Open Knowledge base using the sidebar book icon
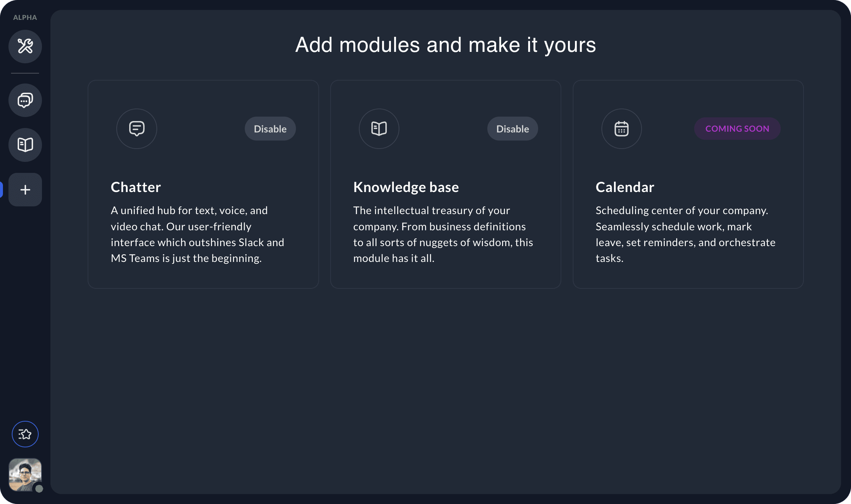Viewport: 851px width, 504px height. tap(25, 145)
